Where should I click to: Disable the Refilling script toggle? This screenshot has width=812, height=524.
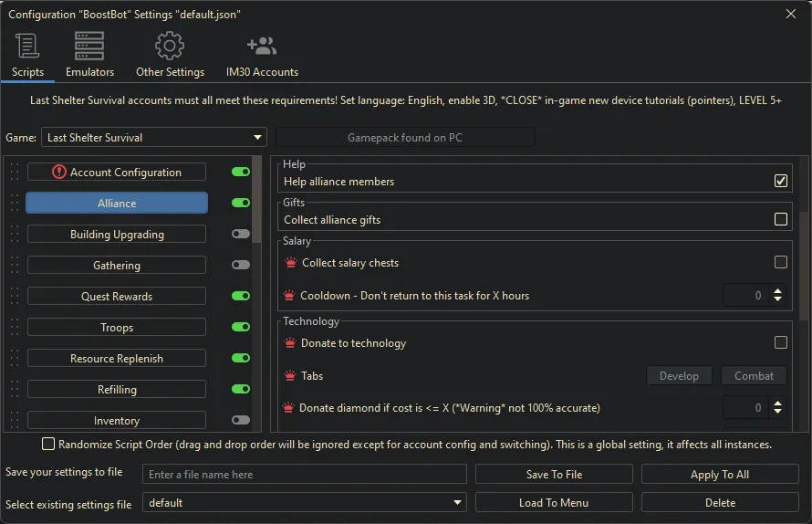pyautogui.click(x=241, y=389)
